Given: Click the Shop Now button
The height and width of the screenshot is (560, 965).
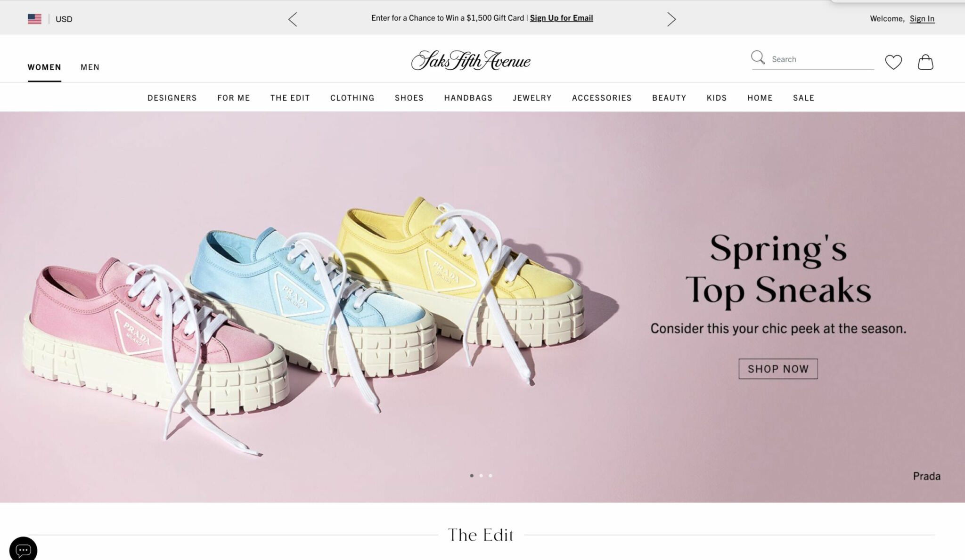Looking at the screenshot, I should (x=778, y=369).
